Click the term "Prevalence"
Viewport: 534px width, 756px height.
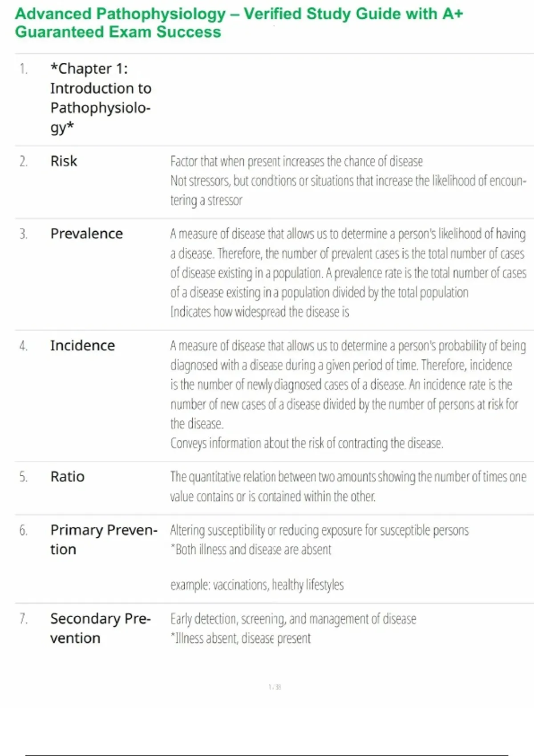pos(86,233)
